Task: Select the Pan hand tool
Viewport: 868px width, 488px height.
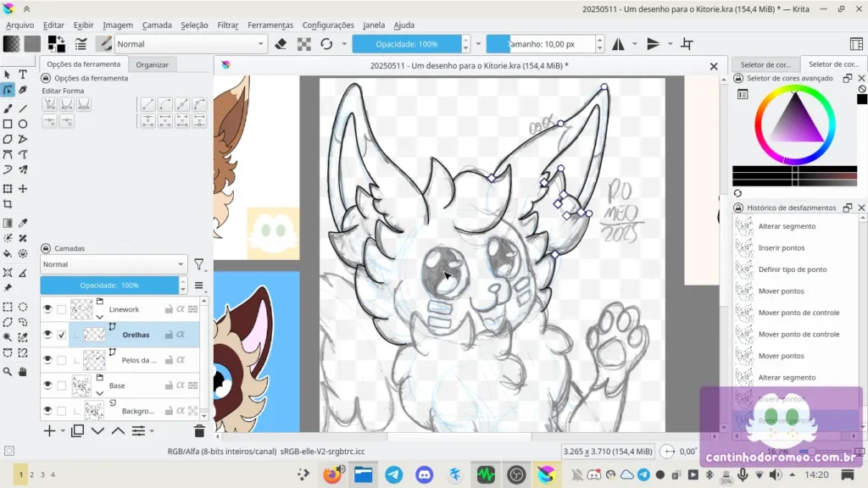Action: (x=23, y=372)
